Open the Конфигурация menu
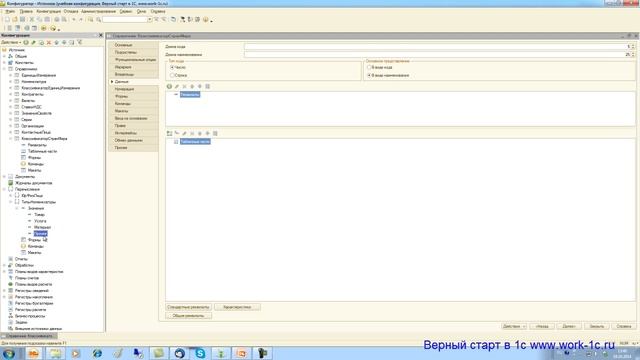 [x=49, y=11]
